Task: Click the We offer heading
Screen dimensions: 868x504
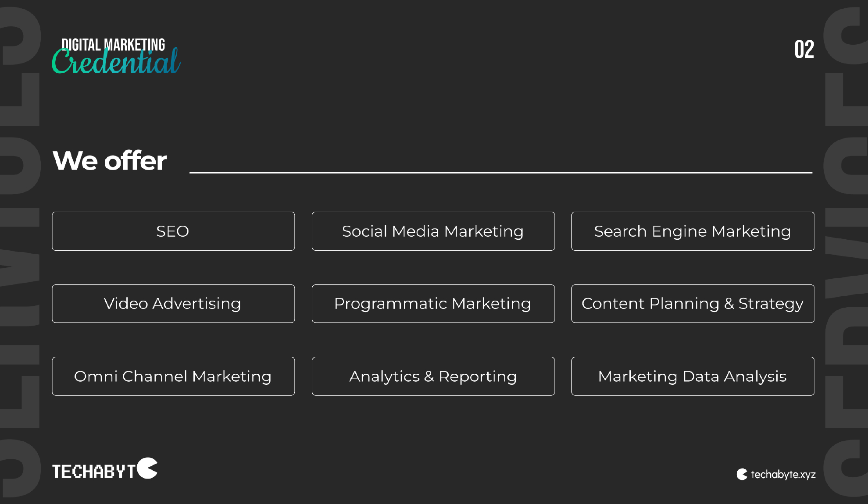Action: point(110,160)
